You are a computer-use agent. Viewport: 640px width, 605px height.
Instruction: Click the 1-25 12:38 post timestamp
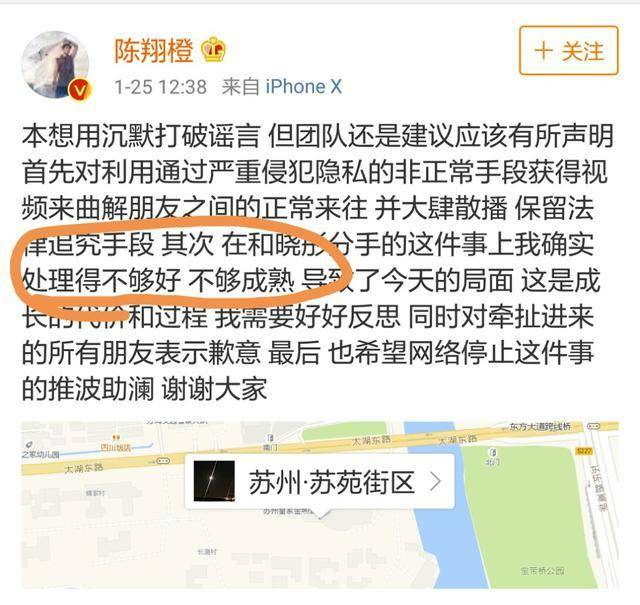[x=160, y=87]
